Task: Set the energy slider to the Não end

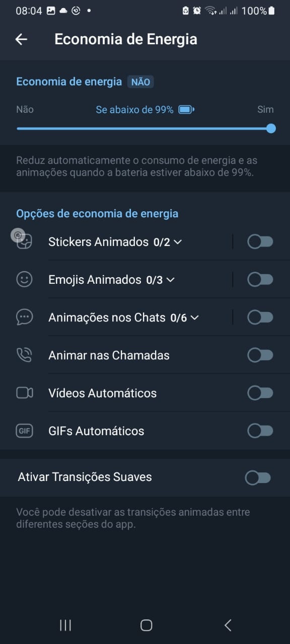Action: click(x=18, y=128)
